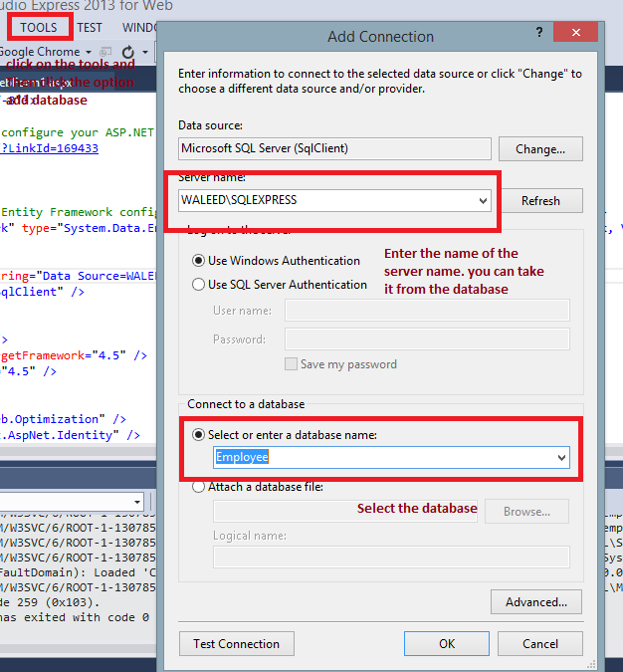This screenshot has height=672, width=623.
Task: Open the database name dropdown showing Employee
Action: pyautogui.click(x=561, y=457)
